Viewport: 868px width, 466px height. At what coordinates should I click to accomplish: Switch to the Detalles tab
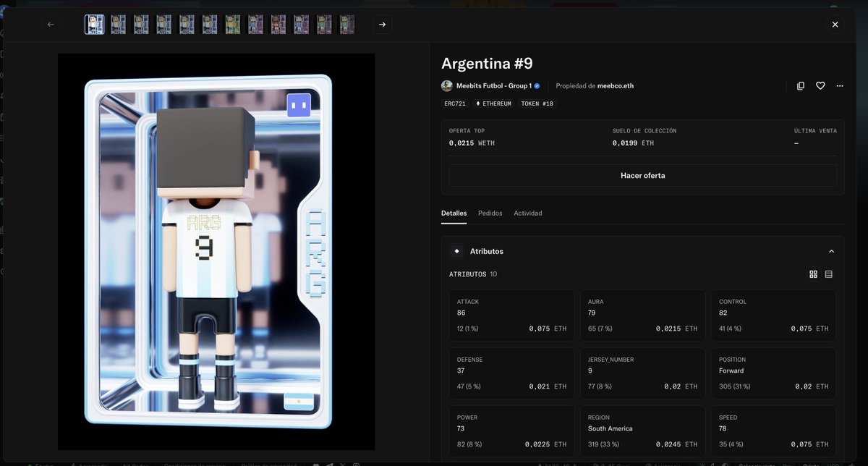pos(454,213)
